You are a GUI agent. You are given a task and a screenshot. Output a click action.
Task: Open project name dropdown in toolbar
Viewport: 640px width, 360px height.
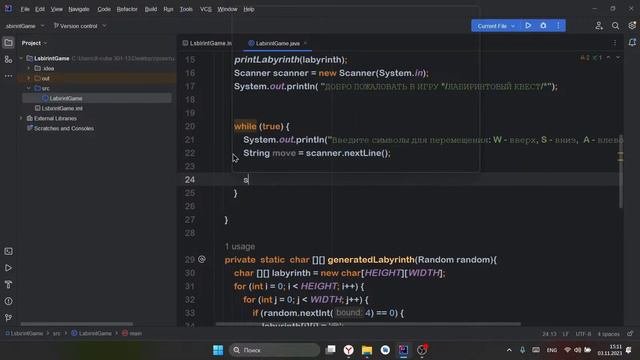[24, 26]
